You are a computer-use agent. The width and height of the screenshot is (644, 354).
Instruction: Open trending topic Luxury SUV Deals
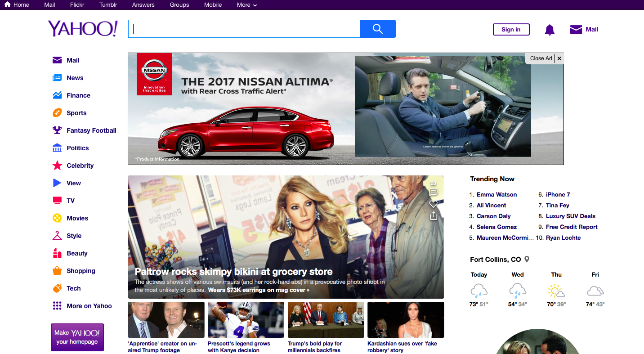(x=571, y=216)
